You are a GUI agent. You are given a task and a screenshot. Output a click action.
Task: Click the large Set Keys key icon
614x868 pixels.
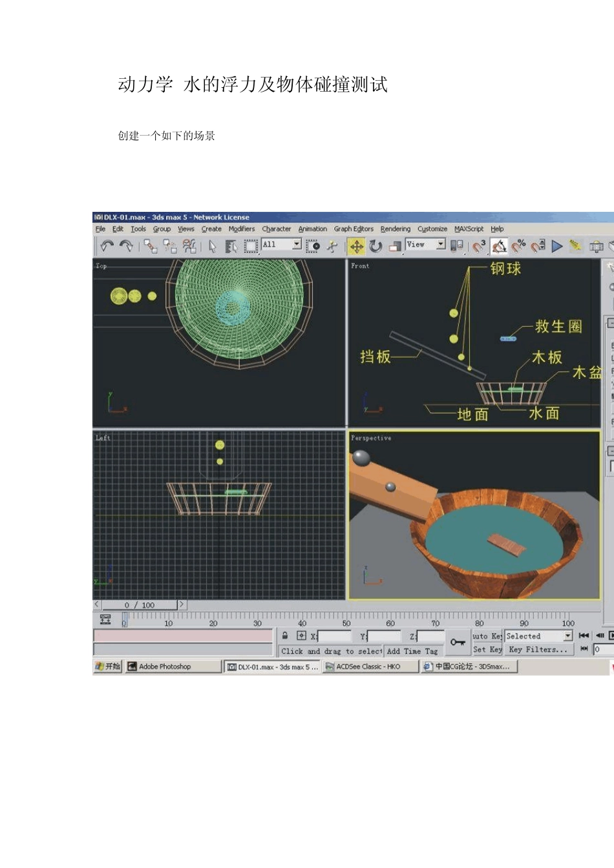[458, 642]
